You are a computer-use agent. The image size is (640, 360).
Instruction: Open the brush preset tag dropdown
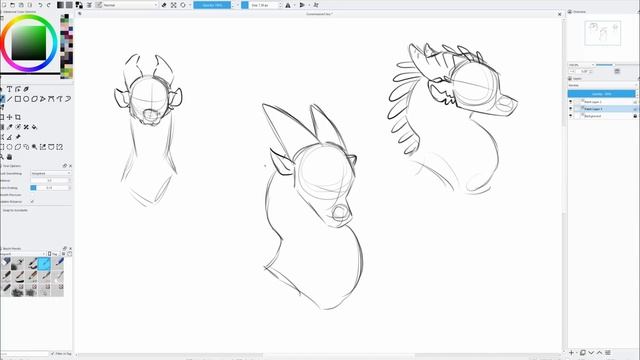(23, 253)
